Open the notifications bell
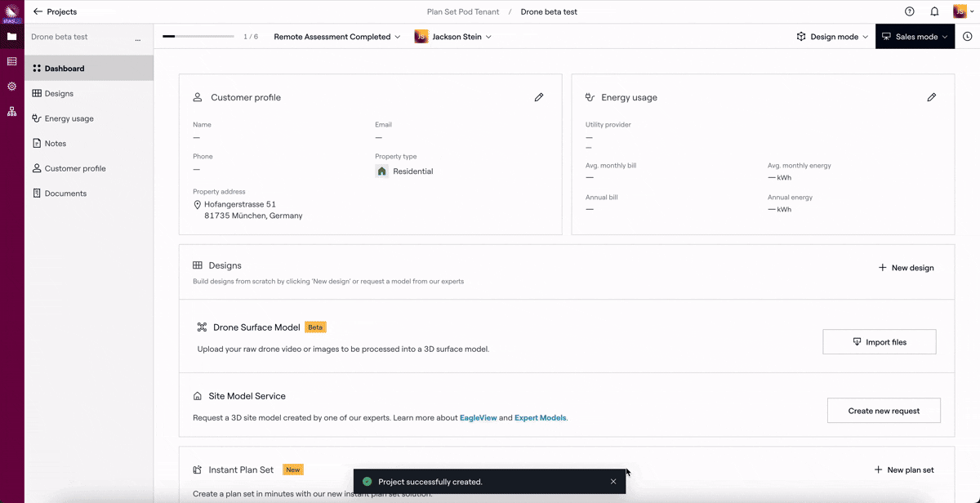Screen dimensions: 980x503 click(934, 11)
